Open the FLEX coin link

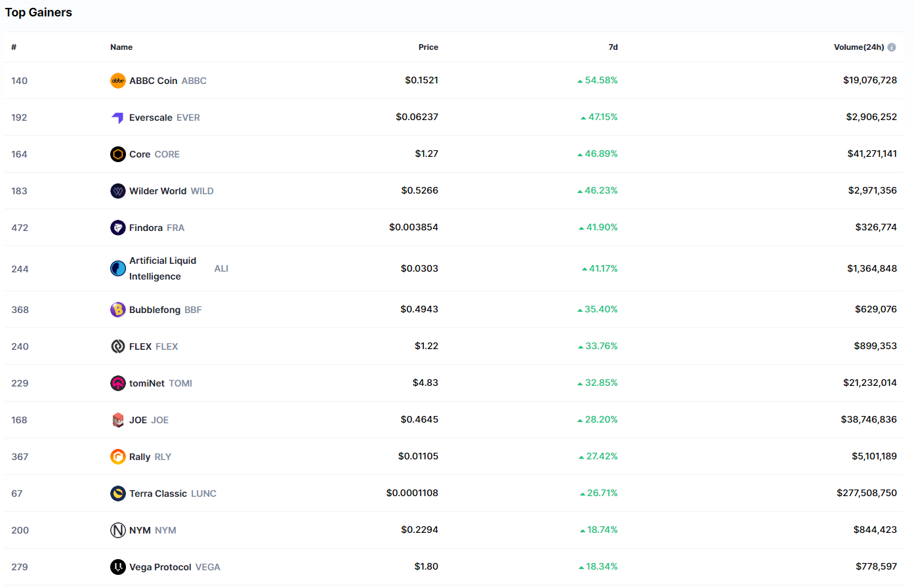click(x=140, y=346)
